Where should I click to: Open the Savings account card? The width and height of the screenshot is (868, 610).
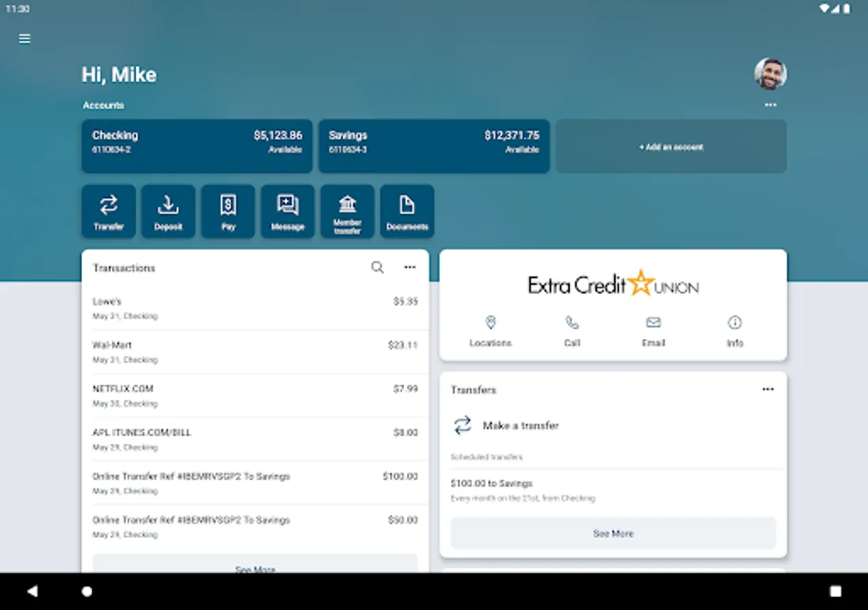[x=434, y=146]
